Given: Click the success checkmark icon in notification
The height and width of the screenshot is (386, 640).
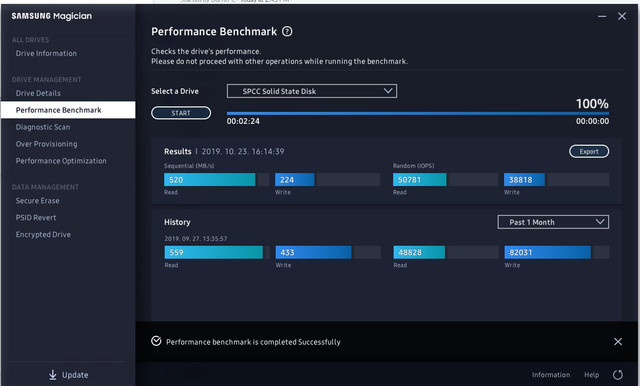Looking at the screenshot, I should pyautogui.click(x=156, y=341).
